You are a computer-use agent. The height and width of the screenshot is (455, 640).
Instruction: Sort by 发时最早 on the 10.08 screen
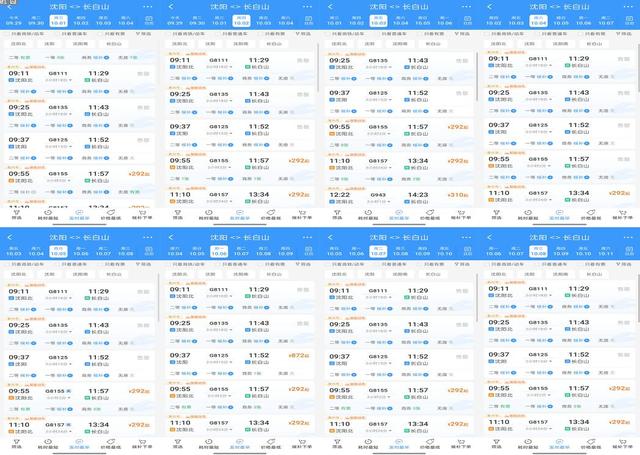pos(559,444)
